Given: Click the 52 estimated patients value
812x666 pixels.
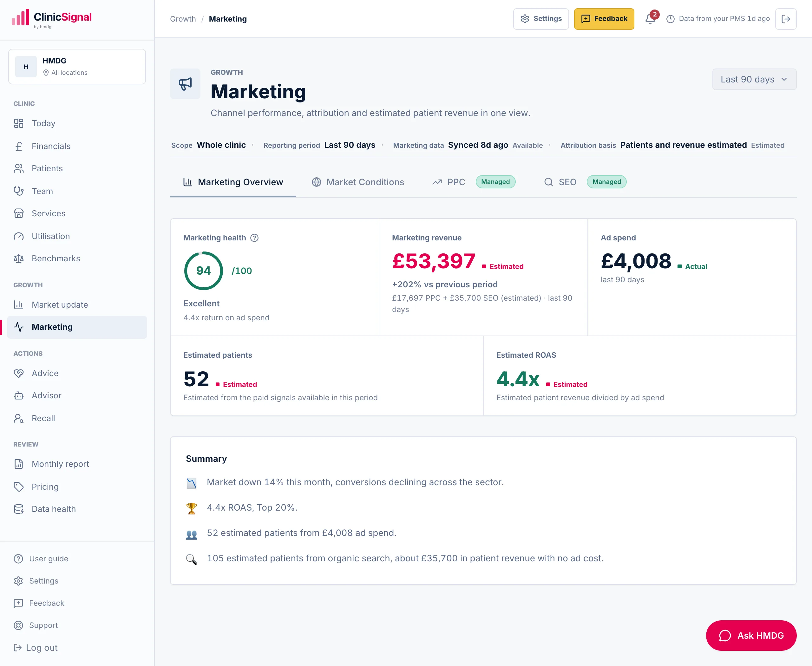Looking at the screenshot, I should point(196,379).
